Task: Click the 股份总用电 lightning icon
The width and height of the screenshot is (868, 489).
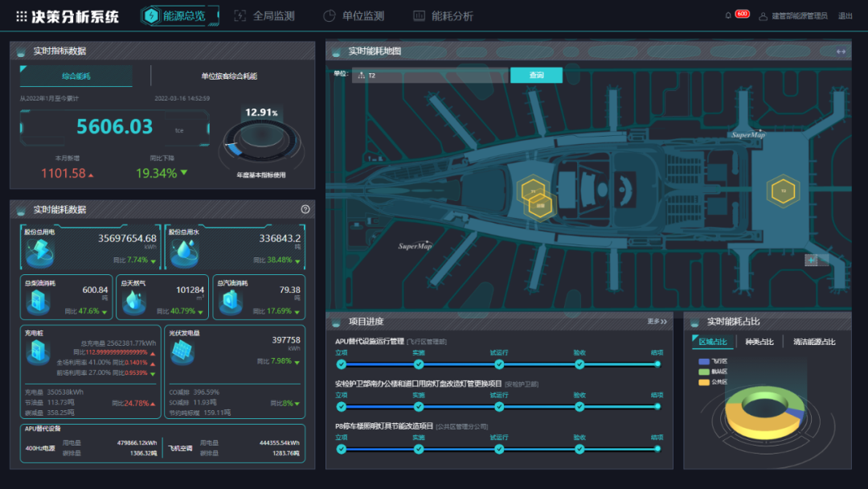Action: click(x=38, y=252)
